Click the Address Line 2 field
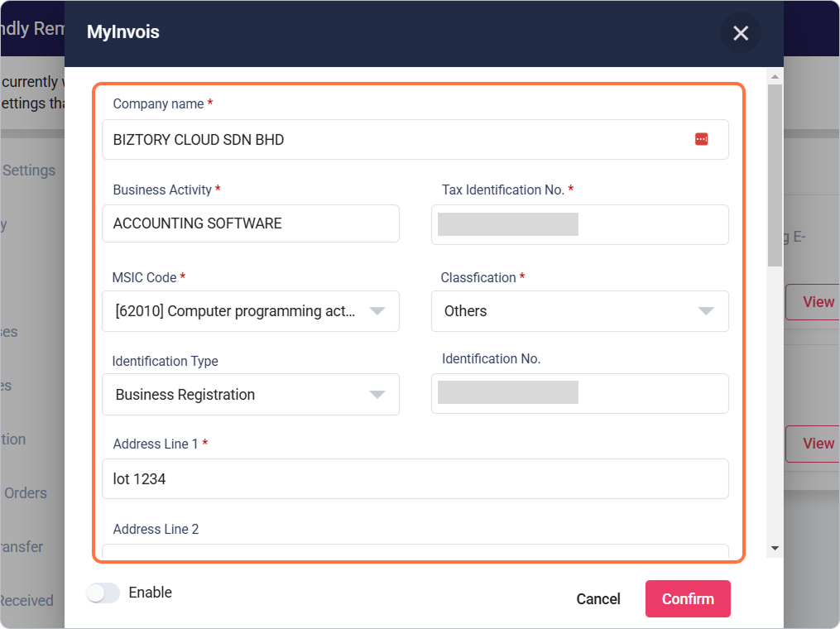 [415, 550]
